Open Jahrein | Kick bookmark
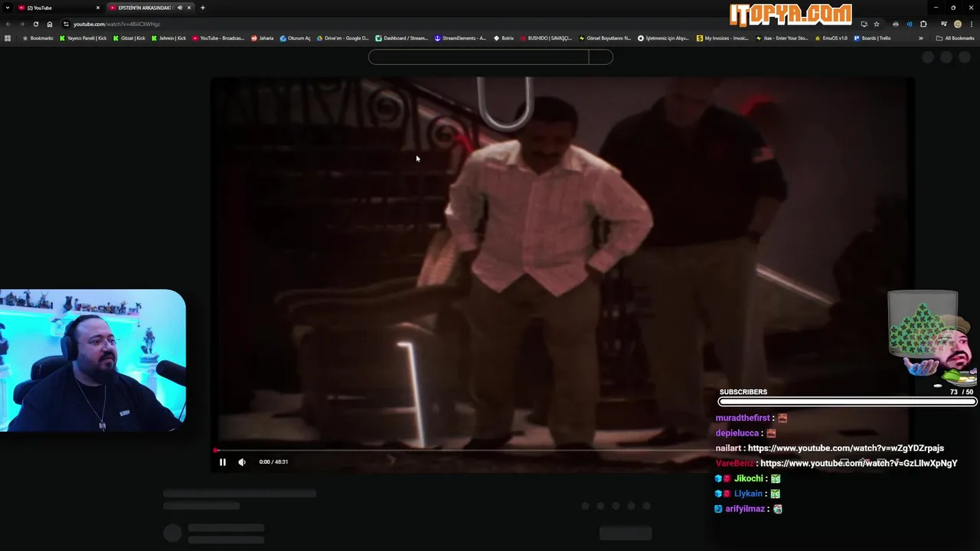 [x=168, y=37]
